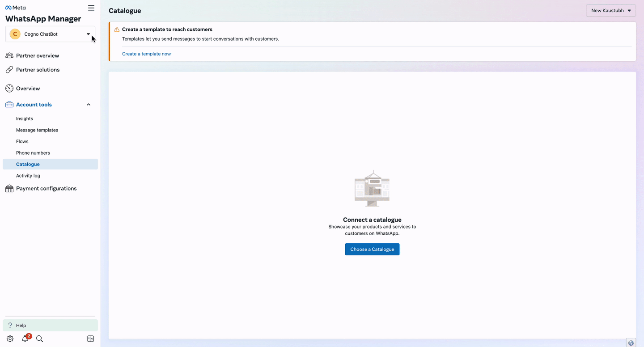Click the warning triangle icon
Viewport: 644px width, 347px height.
pyautogui.click(x=117, y=30)
